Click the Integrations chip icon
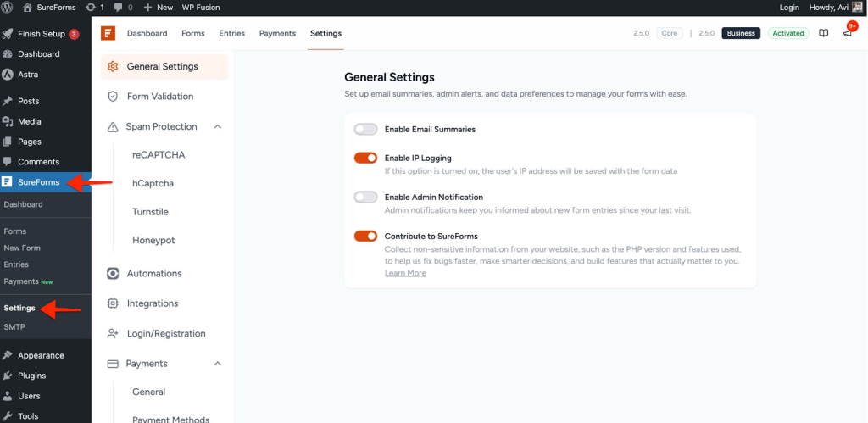 click(113, 303)
